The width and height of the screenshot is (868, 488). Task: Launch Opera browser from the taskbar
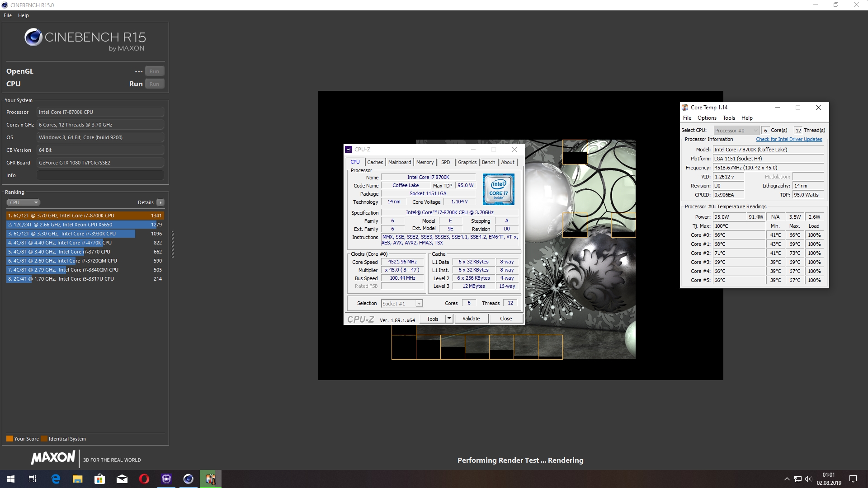click(144, 479)
